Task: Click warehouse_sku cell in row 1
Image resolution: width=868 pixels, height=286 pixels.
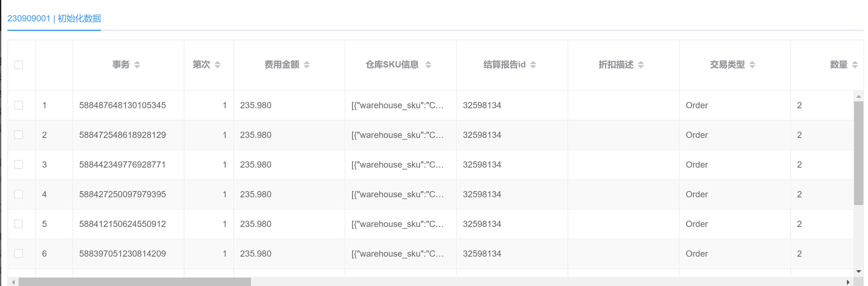Action: tap(398, 105)
